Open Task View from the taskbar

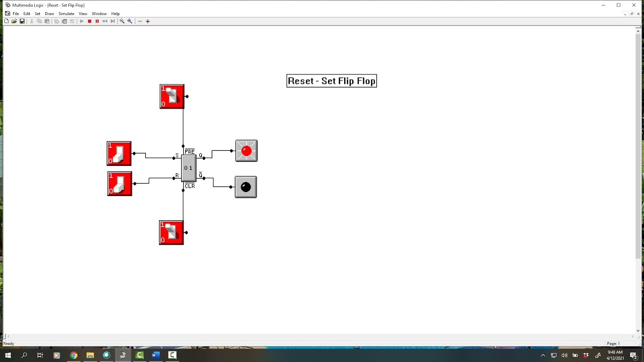click(x=40, y=355)
